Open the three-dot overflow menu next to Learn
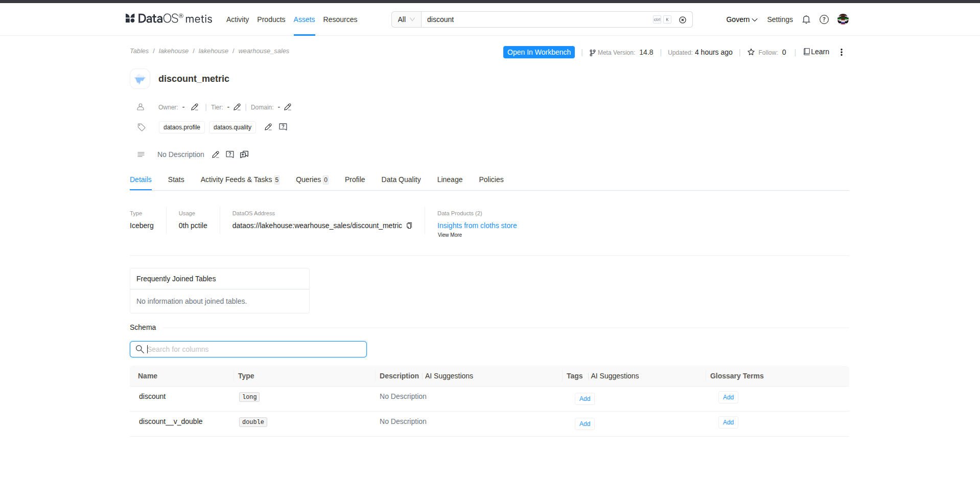Image resolution: width=980 pixels, height=495 pixels. click(x=841, y=52)
